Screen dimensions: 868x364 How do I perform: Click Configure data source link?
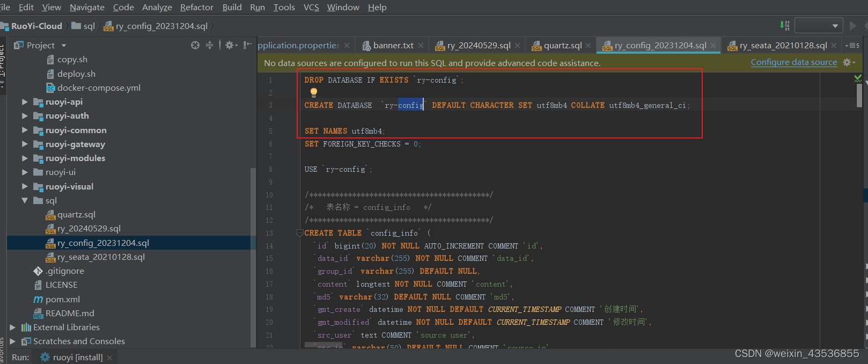793,62
